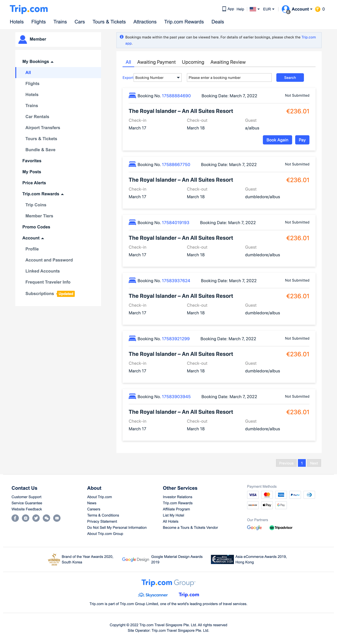Open the Booking Number export dropdown

click(157, 78)
